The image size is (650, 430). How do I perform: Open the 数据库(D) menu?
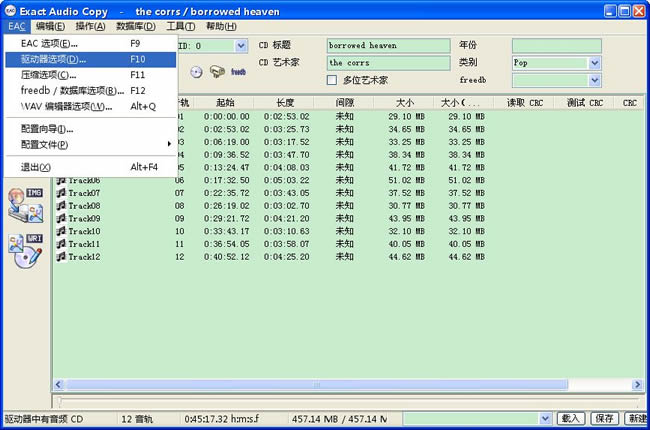(x=136, y=27)
